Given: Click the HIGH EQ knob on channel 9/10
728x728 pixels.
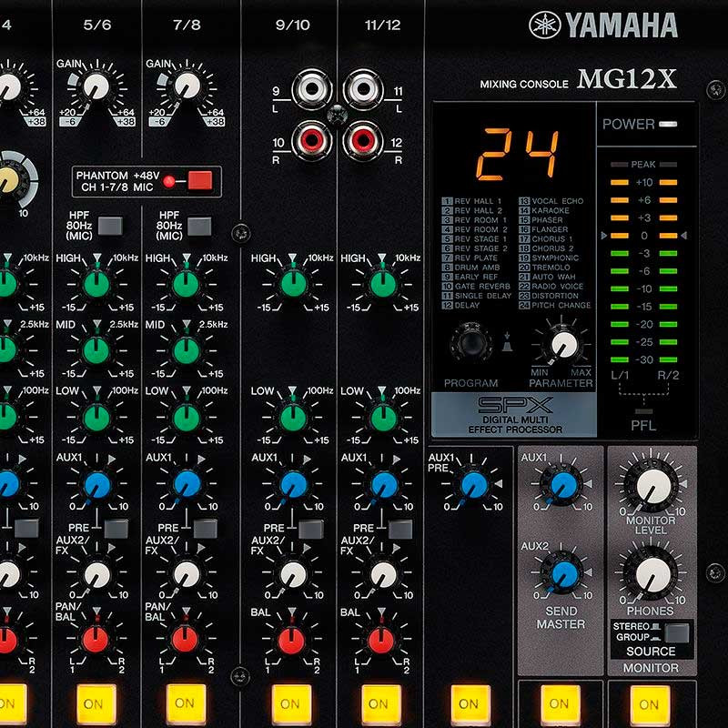Looking at the screenshot, I should pos(292,284).
